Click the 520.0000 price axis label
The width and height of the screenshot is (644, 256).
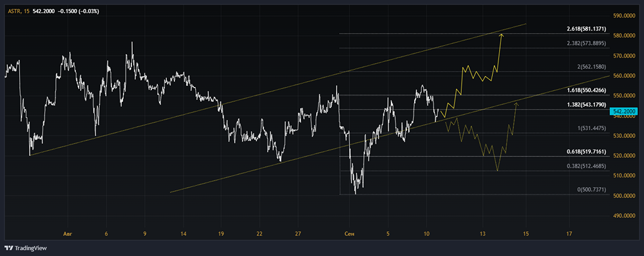point(624,155)
